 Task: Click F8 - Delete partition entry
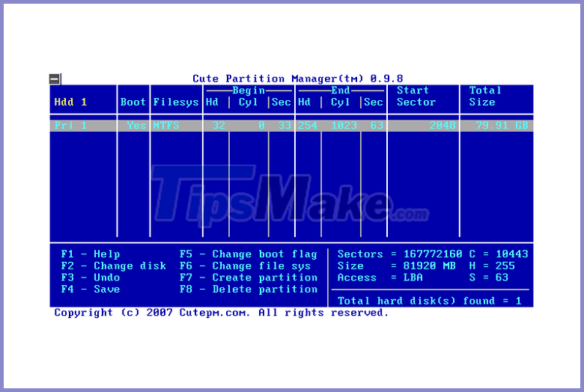[249, 290]
